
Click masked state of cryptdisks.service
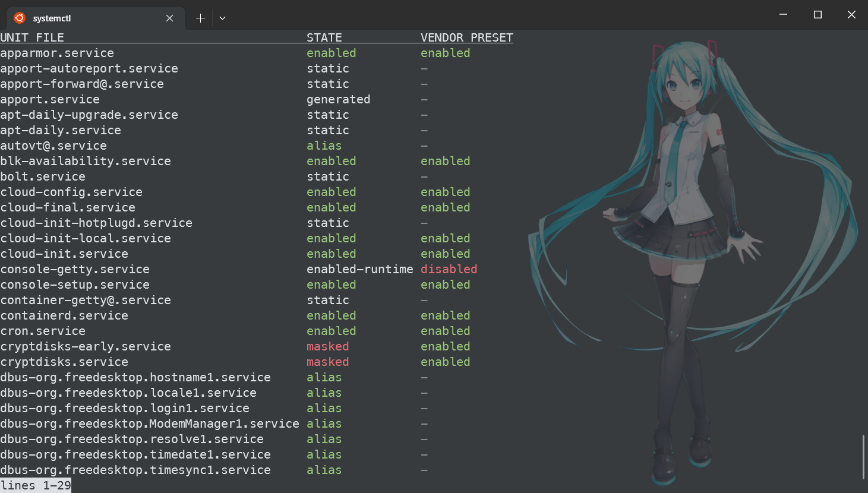pos(328,362)
